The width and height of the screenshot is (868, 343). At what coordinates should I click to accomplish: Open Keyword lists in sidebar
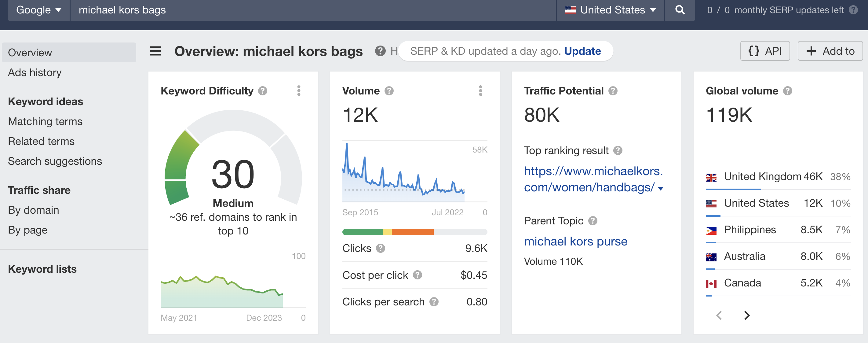pyautogui.click(x=42, y=269)
